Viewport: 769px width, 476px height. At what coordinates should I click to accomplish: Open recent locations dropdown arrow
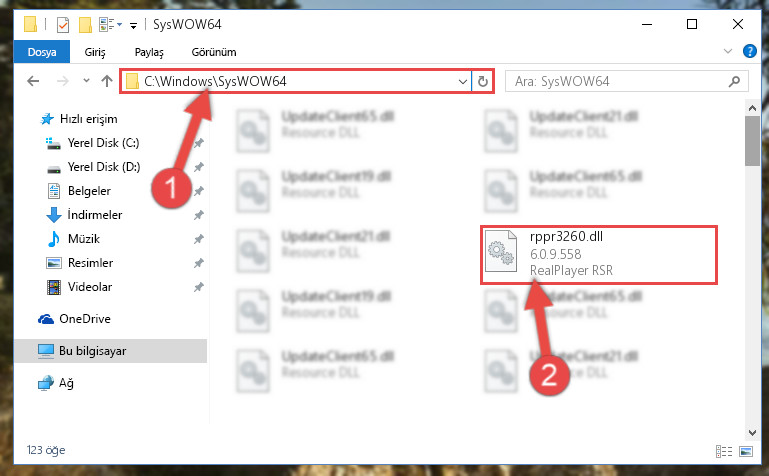86,81
